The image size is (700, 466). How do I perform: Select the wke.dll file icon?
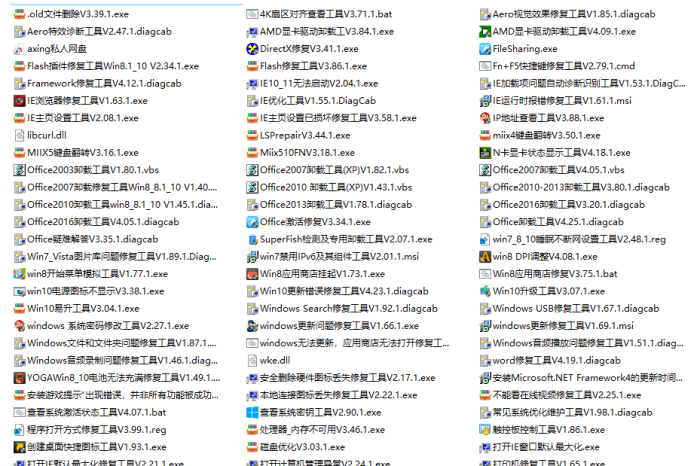[252, 360]
